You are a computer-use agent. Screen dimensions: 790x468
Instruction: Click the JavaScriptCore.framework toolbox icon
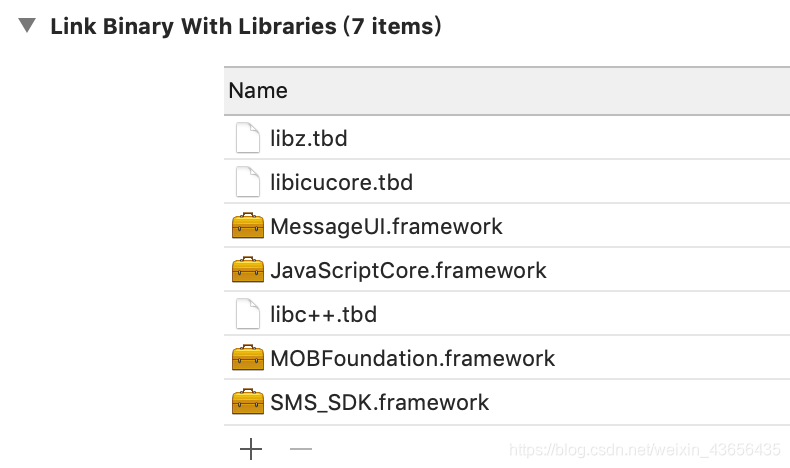[x=248, y=270]
